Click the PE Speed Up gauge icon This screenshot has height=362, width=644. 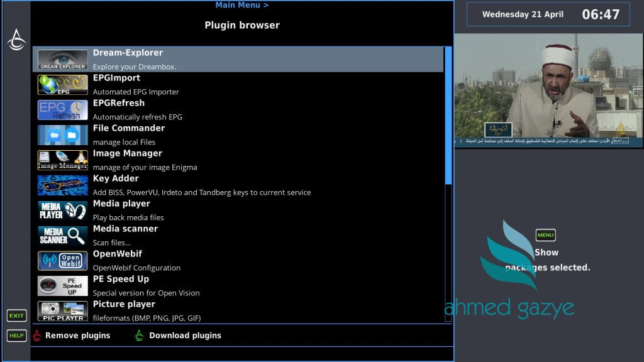[x=62, y=286]
